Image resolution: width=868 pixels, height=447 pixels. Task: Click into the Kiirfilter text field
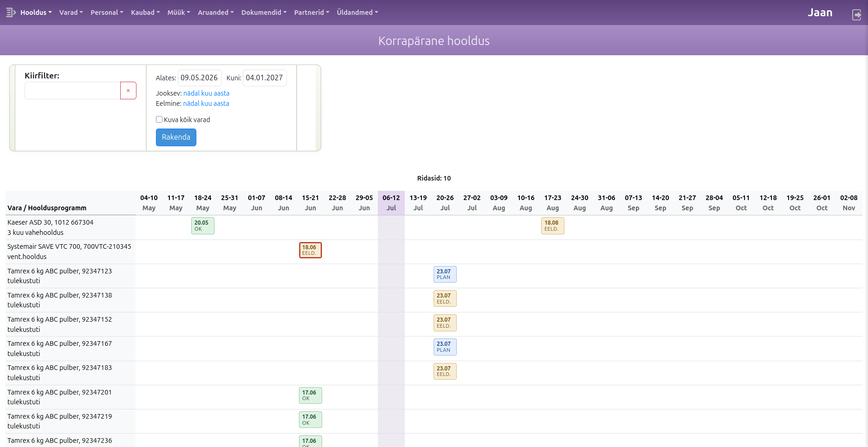pos(72,91)
